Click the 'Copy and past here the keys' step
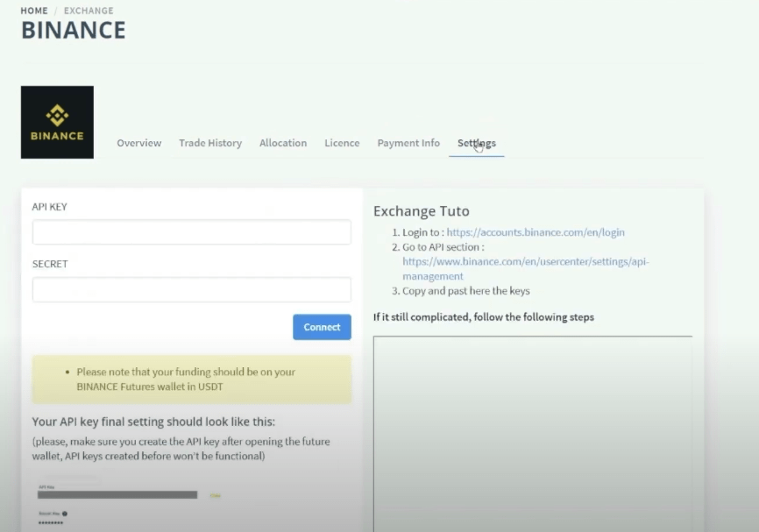The width and height of the screenshot is (759, 532). click(466, 291)
